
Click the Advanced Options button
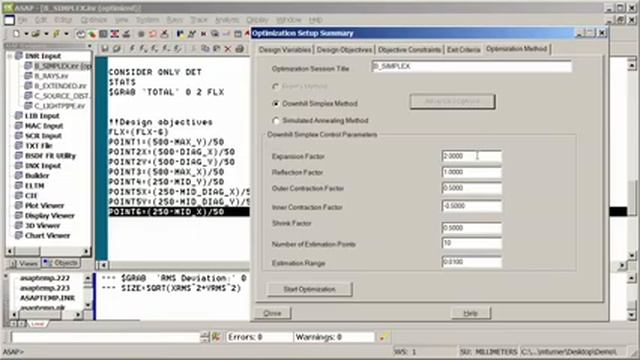tap(452, 101)
